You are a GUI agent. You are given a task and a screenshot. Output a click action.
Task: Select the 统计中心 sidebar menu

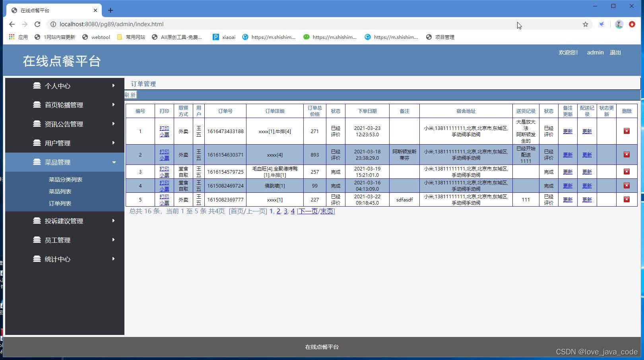click(65, 259)
